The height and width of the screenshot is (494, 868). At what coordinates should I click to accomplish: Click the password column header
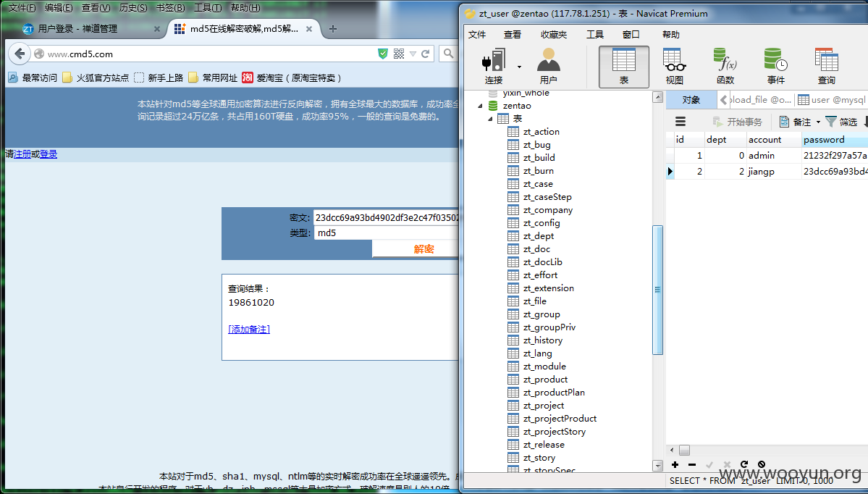coord(835,140)
